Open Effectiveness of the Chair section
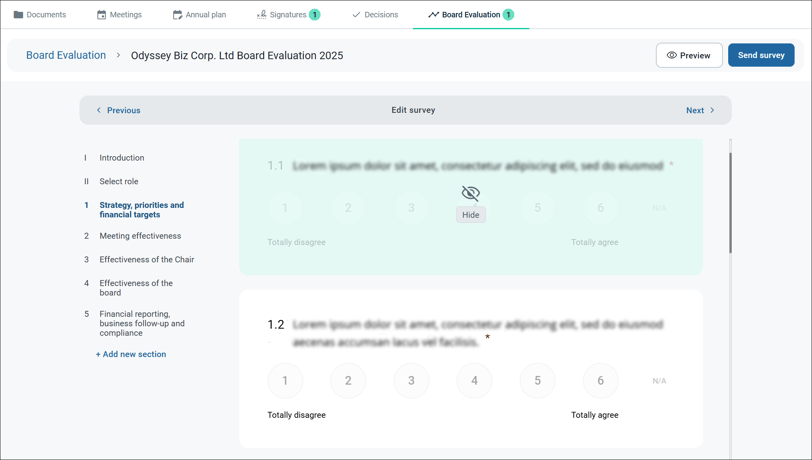This screenshot has height=460, width=812. [147, 260]
